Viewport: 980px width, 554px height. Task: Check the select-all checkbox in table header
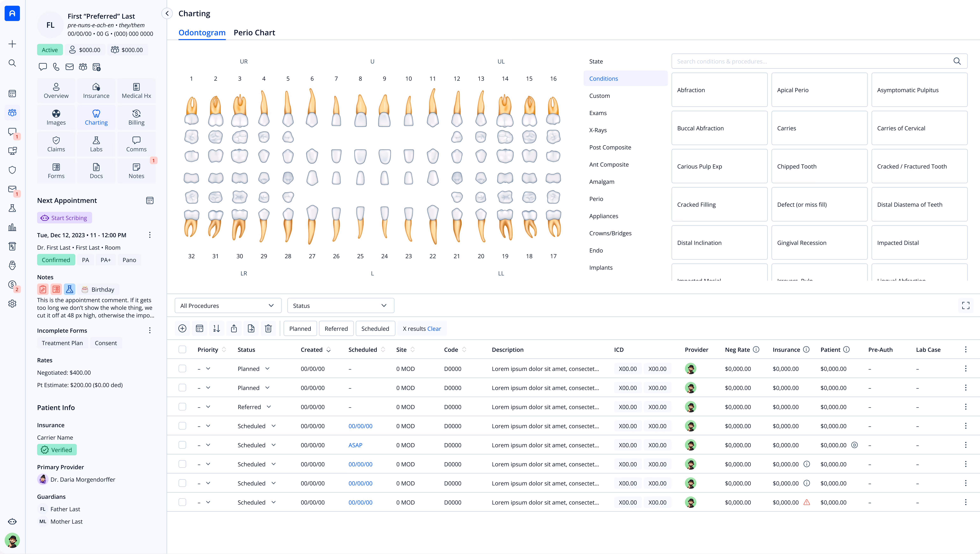click(182, 349)
